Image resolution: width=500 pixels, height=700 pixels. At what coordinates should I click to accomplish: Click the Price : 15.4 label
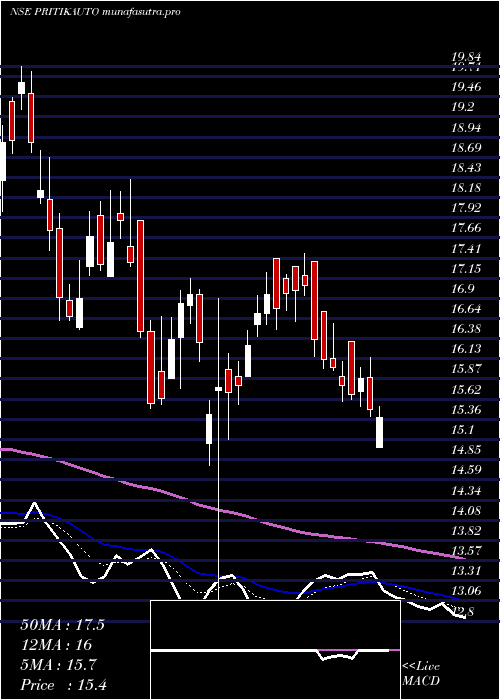pyautogui.click(x=63, y=685)
